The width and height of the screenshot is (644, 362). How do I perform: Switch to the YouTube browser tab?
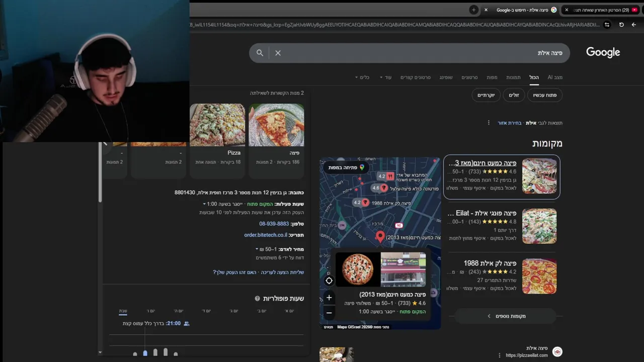[x=602, y=10]
